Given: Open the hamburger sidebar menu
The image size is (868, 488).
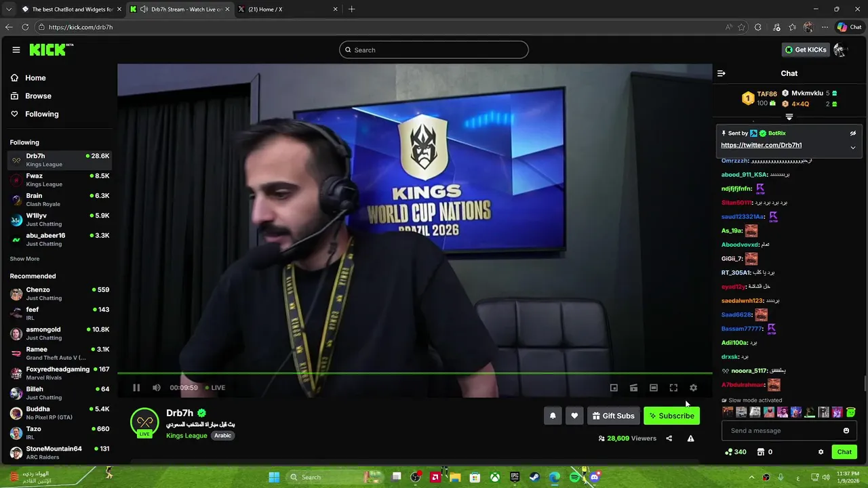Looking at the screenshot, I should point(16,49).
